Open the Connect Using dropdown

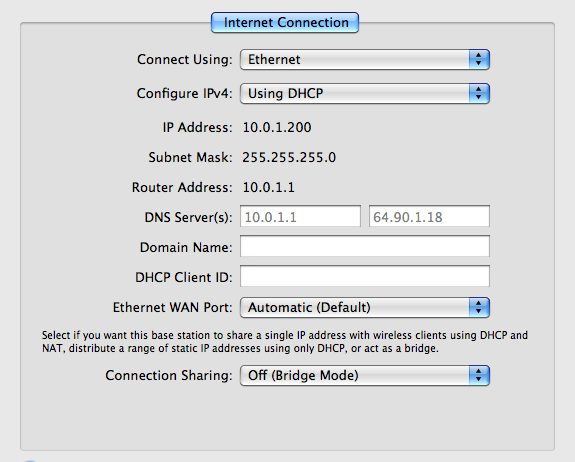[365, 59]
